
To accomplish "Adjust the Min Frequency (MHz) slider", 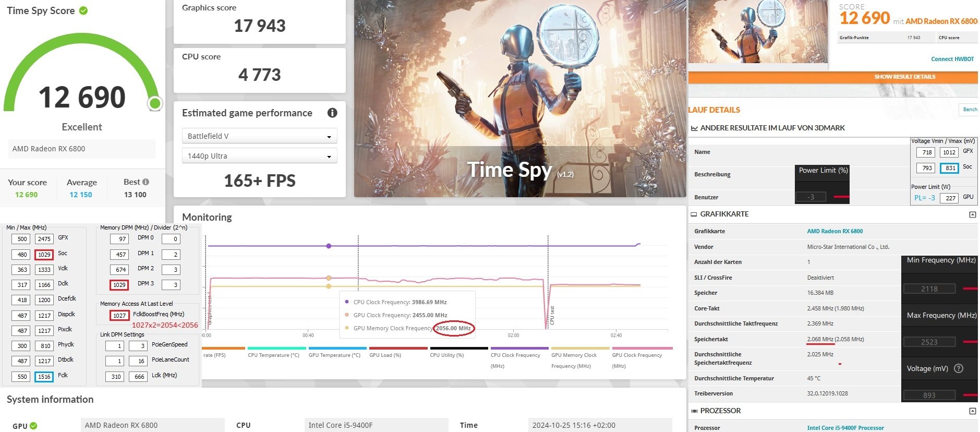I will coord(970,289).
